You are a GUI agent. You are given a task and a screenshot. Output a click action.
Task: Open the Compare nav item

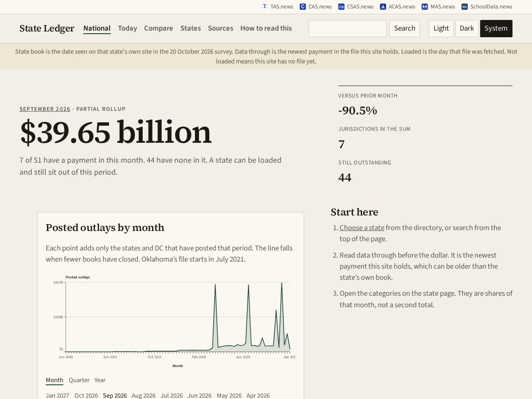[159, 28]
